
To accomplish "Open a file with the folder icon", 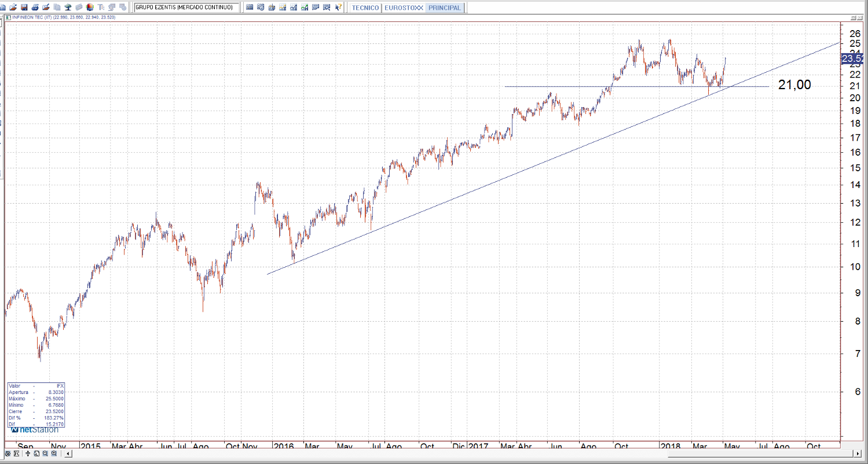I will [x=13, y=8].
